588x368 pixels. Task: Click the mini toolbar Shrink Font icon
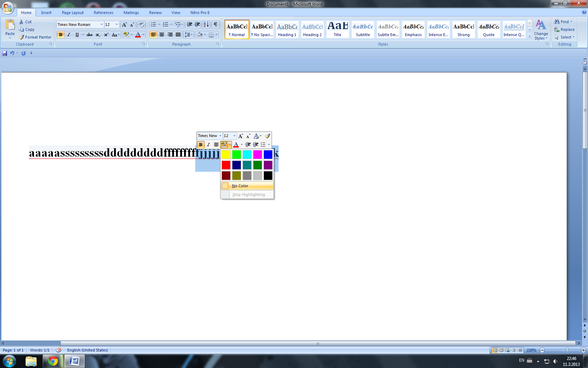(x=248, y=136)
